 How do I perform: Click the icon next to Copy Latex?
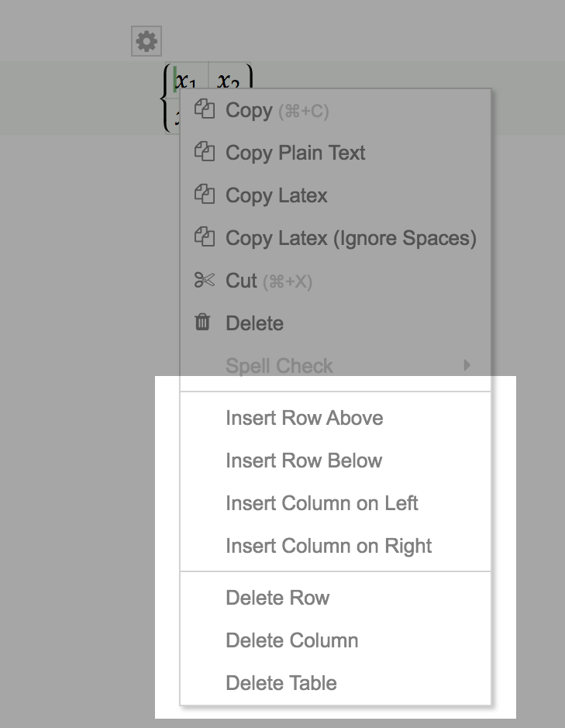[x=205, y=195]
